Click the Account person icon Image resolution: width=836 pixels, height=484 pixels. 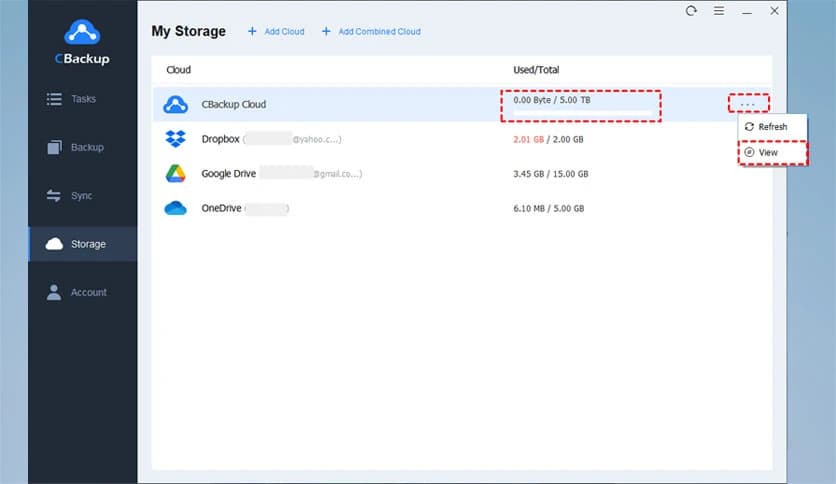point(54,292)
